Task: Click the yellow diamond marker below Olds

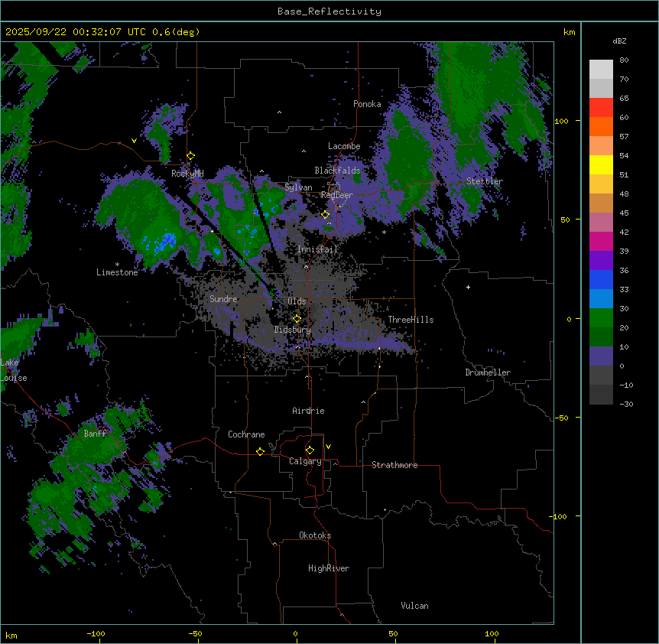Action: [297, 319]
